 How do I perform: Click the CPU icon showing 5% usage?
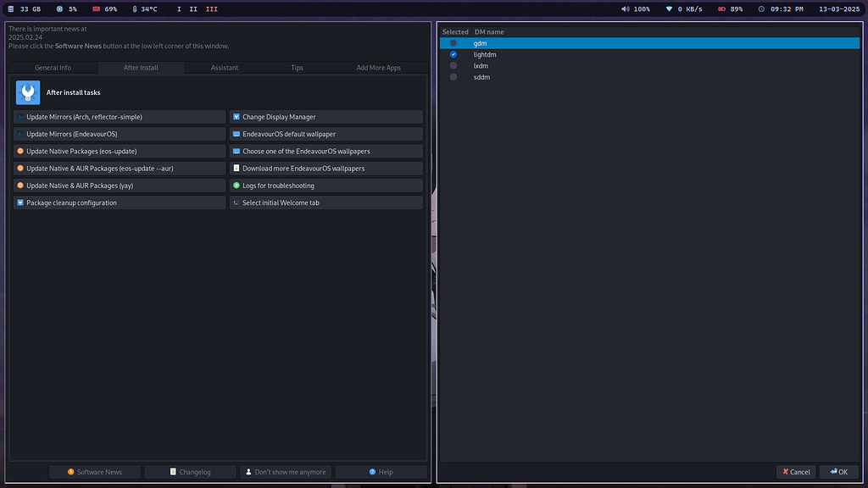click(x=58, y=8)
